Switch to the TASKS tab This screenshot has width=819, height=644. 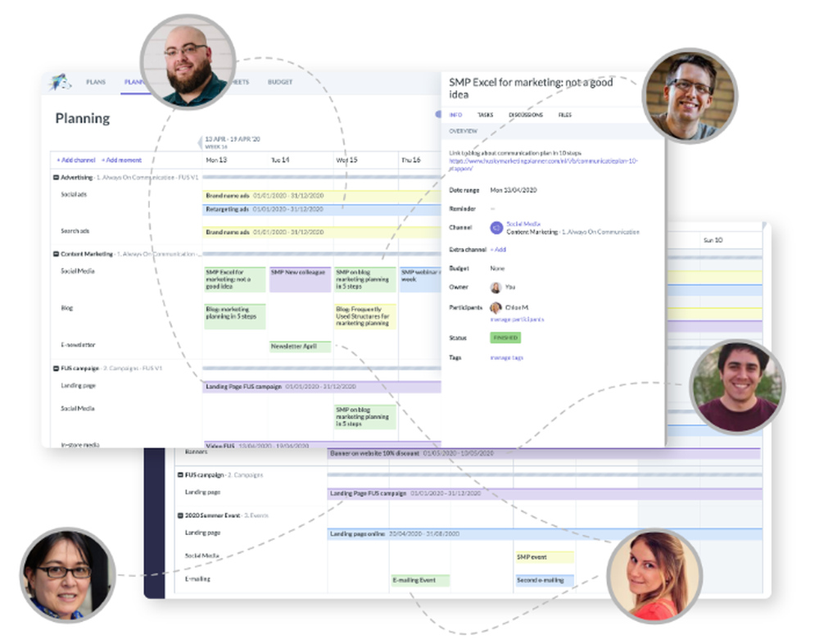(x=485, y=115)
